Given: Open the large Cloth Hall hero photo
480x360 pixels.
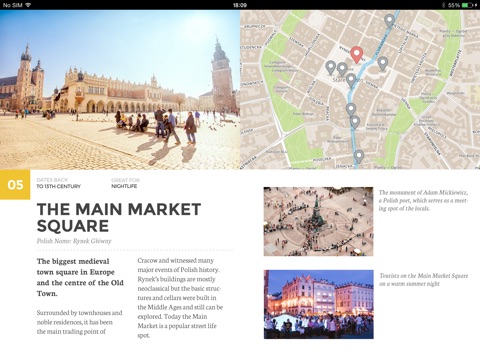Looking at the screenshot, I should tap(120, 89).
